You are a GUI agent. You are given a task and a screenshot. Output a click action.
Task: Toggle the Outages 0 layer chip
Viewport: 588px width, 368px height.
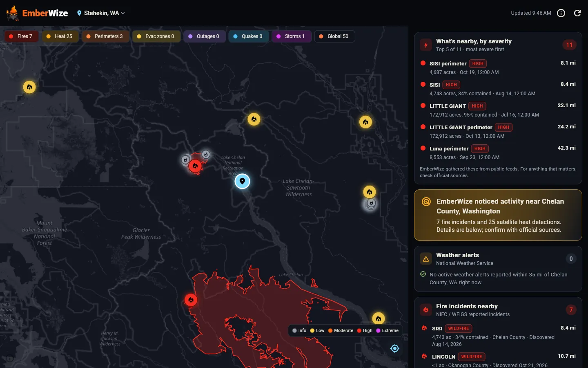[x=205, y=36]
